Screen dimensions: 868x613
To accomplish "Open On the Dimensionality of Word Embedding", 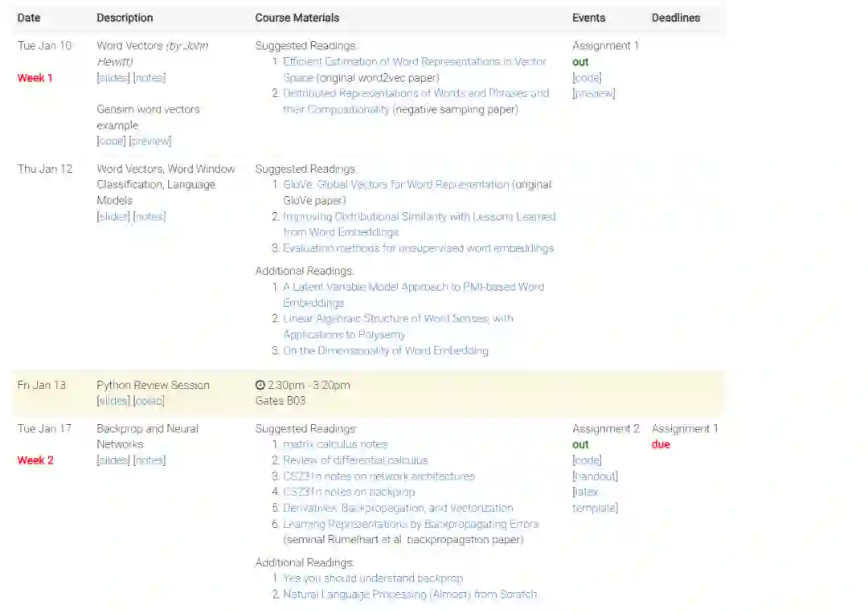I will [385, 351].
